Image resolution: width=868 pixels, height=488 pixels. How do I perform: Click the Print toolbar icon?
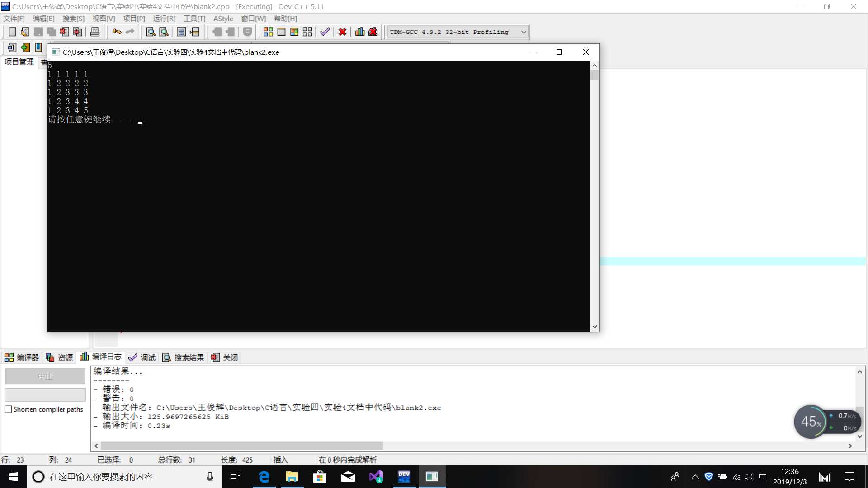pyautogui.click(x=95, y=32)
